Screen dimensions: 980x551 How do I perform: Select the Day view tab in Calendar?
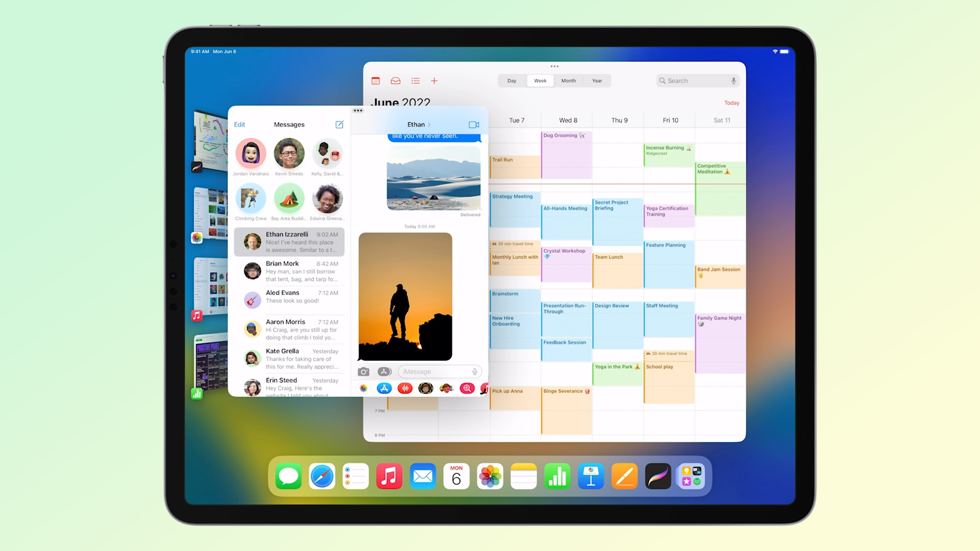(x=512, y=81)
